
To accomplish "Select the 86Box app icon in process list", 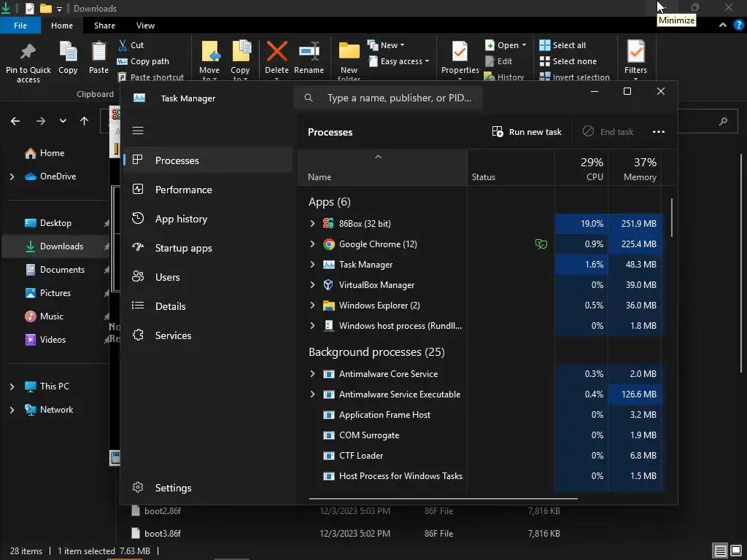I will 329,223.
